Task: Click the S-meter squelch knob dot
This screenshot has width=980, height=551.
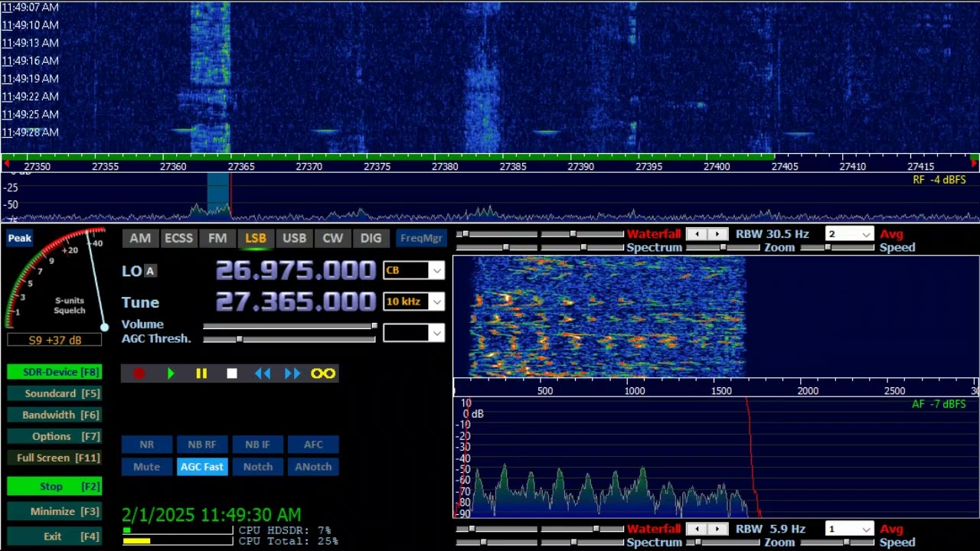Action: [104, 327]
